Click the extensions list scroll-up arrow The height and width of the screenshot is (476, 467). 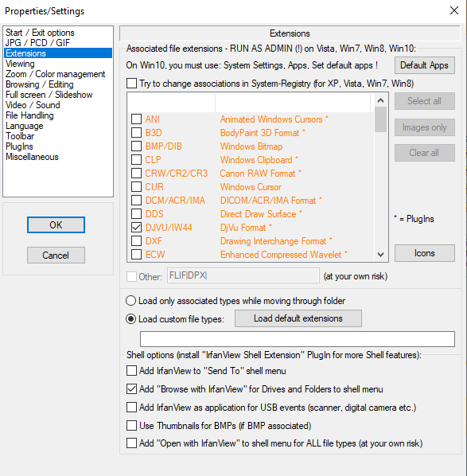tap(381, 100)
